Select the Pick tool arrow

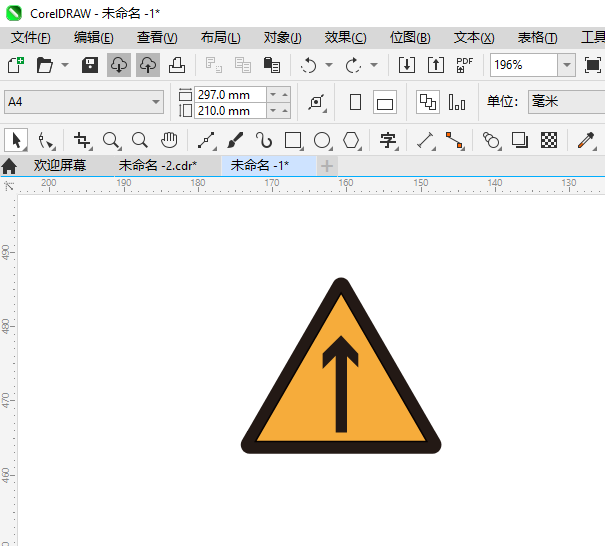point(16,140)
